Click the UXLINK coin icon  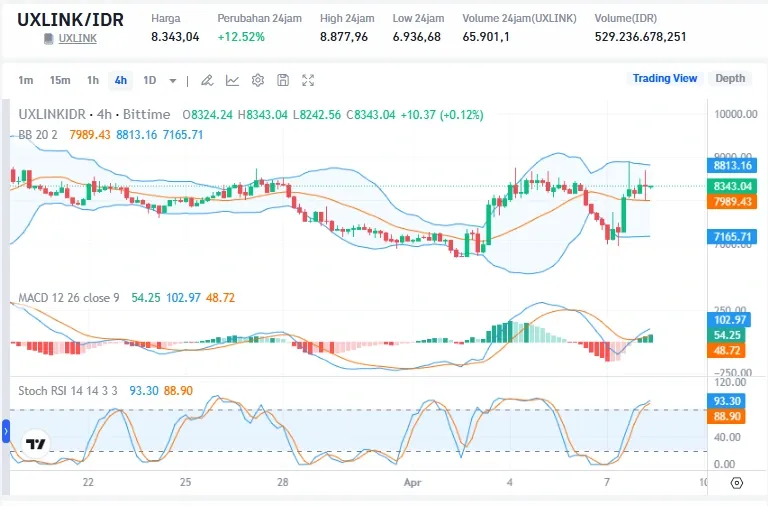click(48, 39)
